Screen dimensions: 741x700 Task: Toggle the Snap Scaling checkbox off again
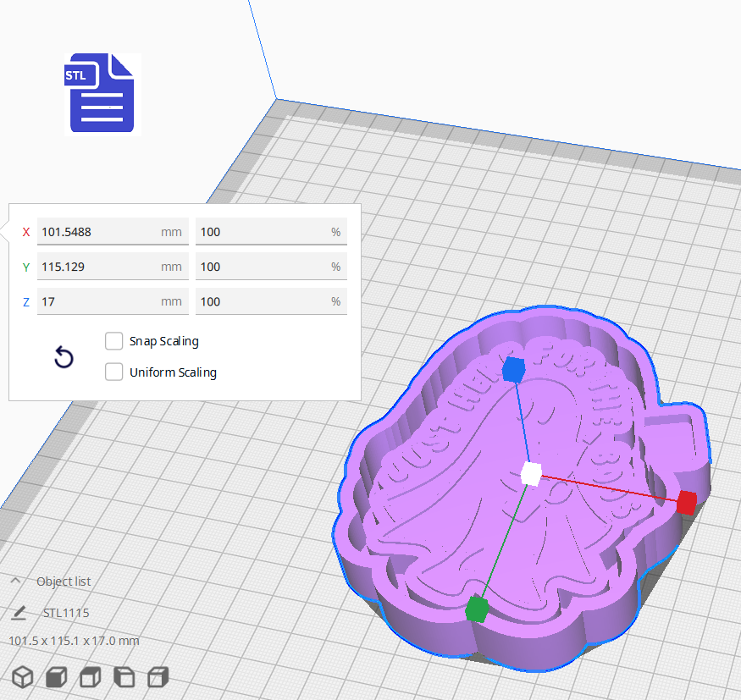[113, 341]
